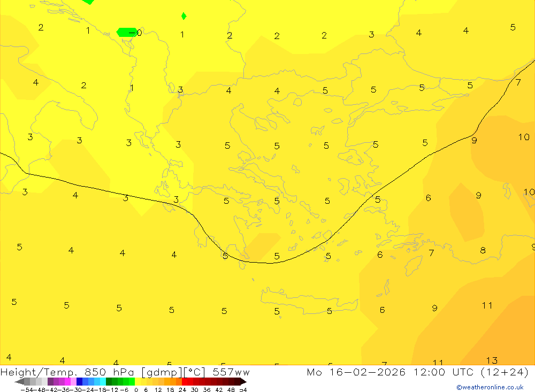Click the small green diamond near the top
535x392 pixels.
pyautogui.click(x=184, y=16)
